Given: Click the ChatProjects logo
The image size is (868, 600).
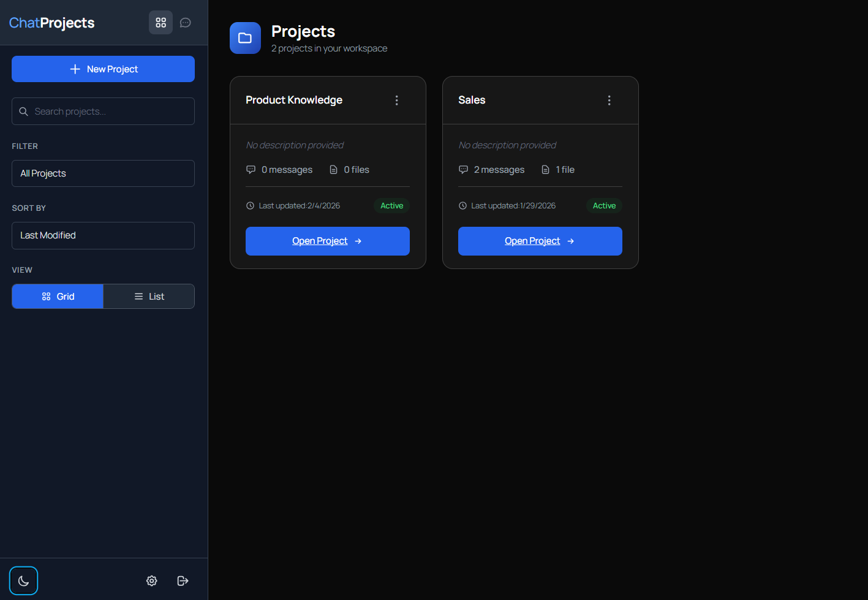Looking at the screenshot, I should [52, 23].
